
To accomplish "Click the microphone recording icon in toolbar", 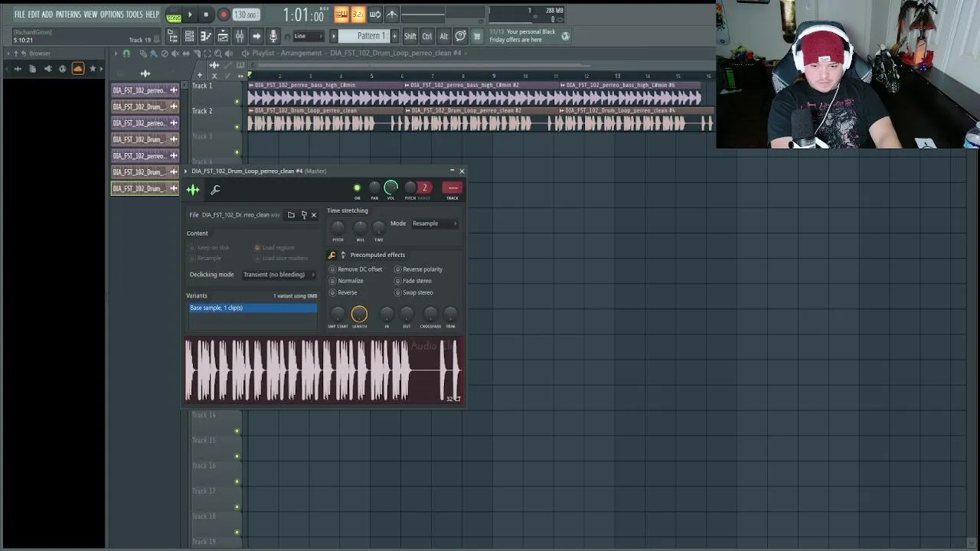I will click(273, 36).
